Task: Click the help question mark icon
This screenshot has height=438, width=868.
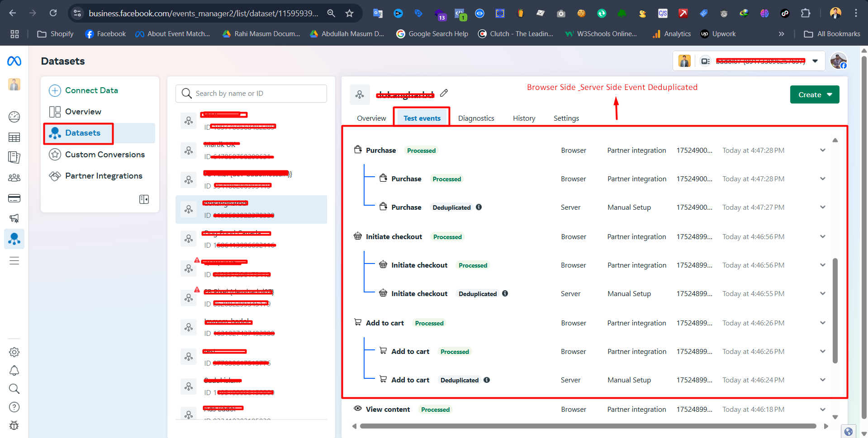Action: (14, 407)
